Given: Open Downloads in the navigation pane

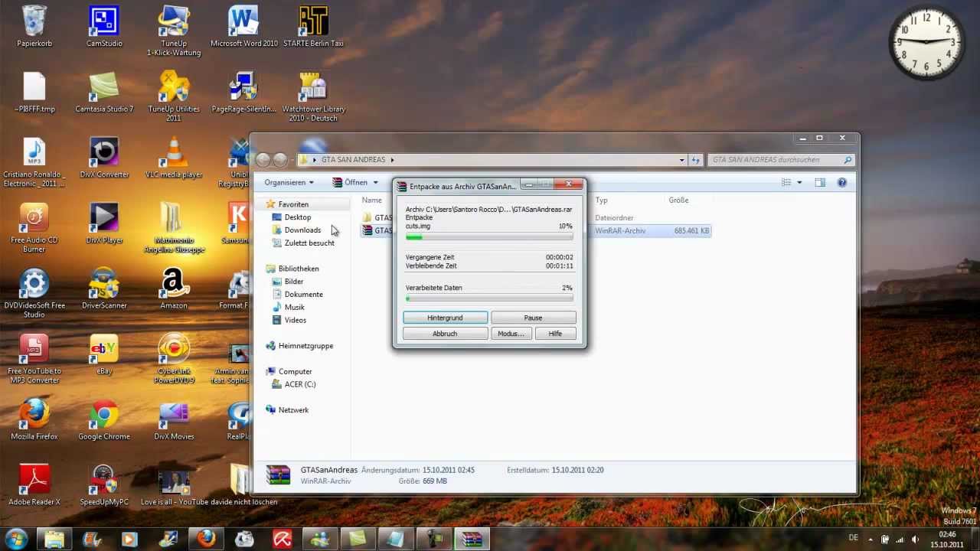Looking at the screenshot, I should click(302, 230).
